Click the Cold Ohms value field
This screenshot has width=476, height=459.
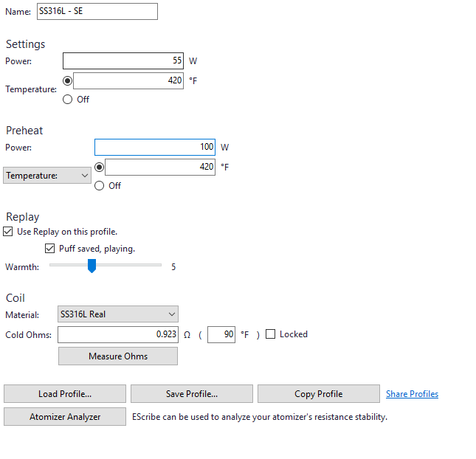click(x=118, y=334)
